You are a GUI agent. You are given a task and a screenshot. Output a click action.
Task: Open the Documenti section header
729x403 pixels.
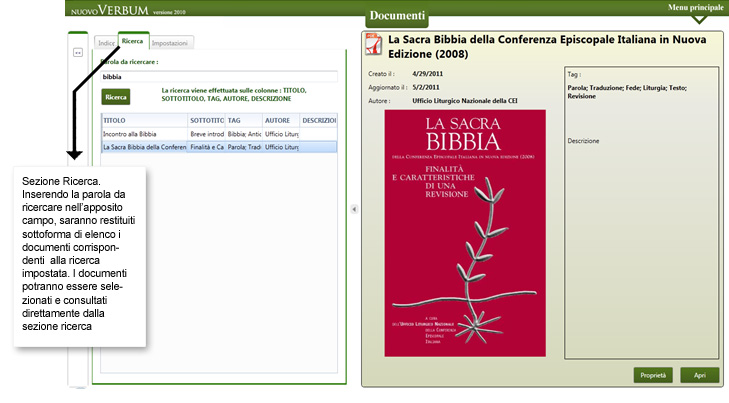pos(396,17)
